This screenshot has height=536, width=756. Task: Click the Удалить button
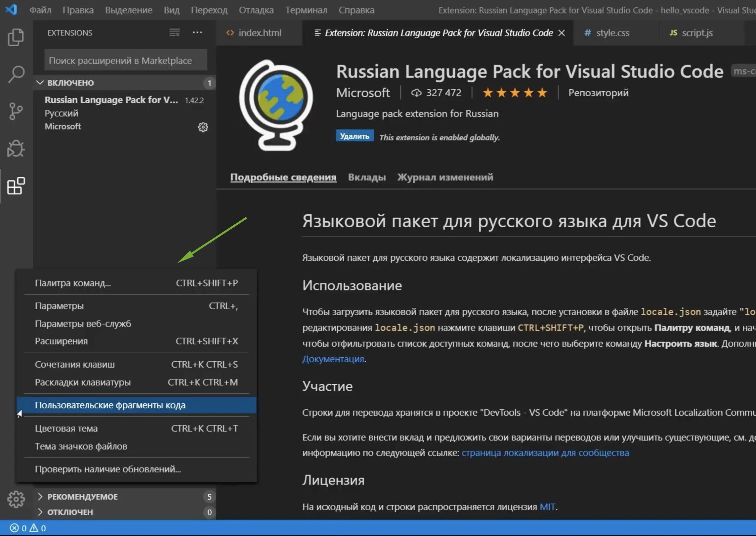(x=355, y=136)
